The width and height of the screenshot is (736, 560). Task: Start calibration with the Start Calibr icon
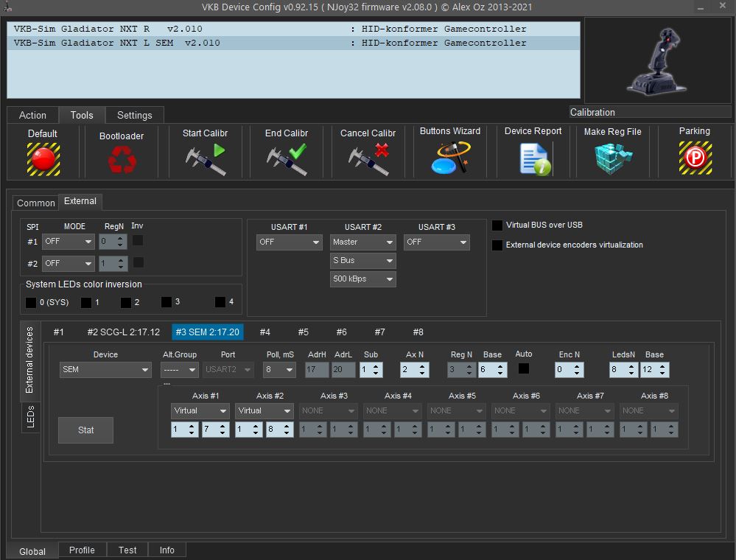click(206, 158)
